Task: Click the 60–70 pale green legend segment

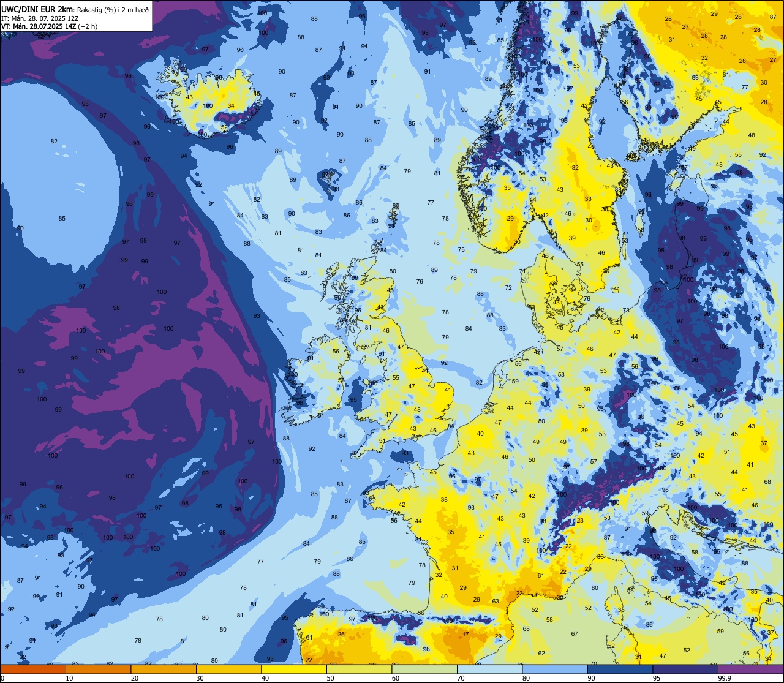Action: tap(424, 669)
